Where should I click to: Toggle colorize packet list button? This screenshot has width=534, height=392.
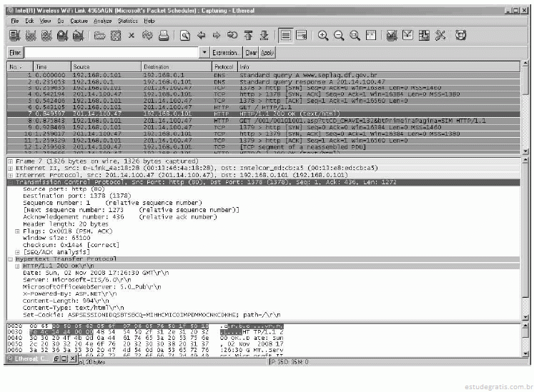pyautogui.click(x=286, y=36)
